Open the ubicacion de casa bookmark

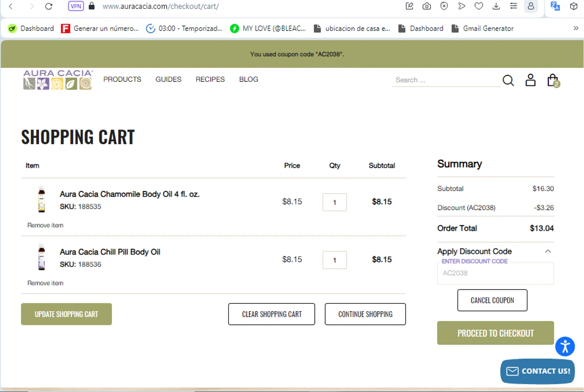click(x=352, y=28)
